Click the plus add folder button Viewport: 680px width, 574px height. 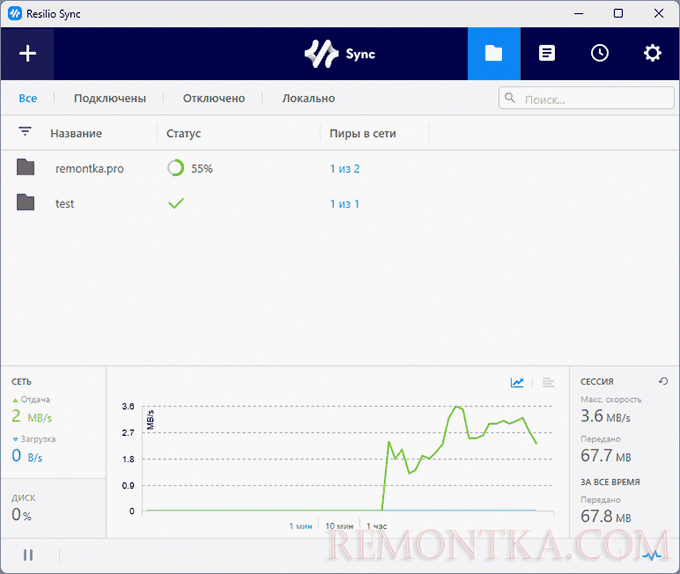pyautogui.click(x=27, y=54)
